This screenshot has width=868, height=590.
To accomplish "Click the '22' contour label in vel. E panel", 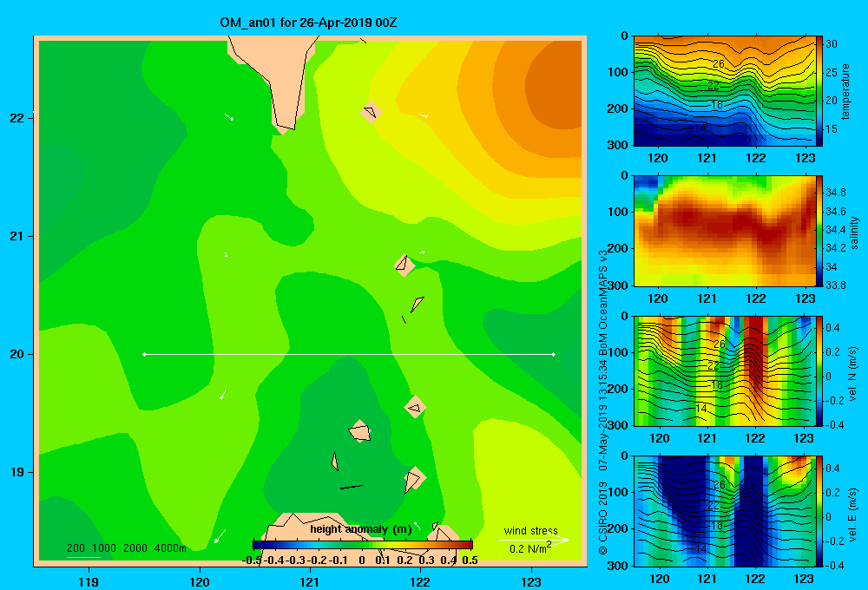I will pos(713,505).
